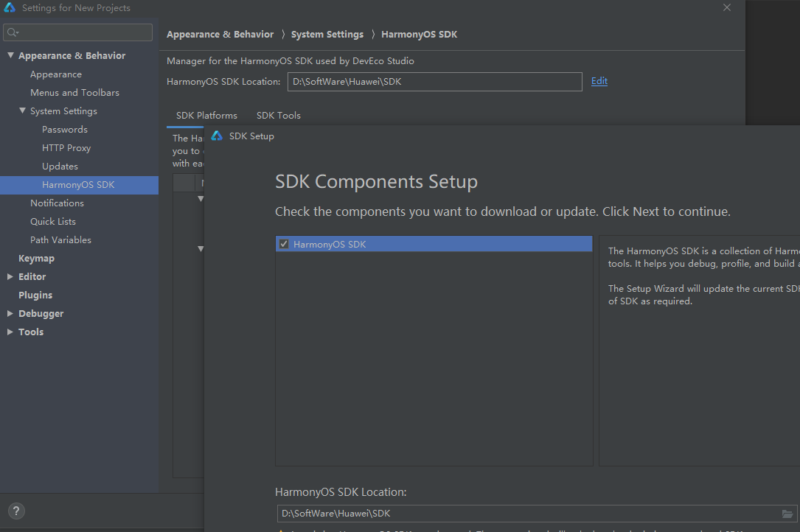Select the SDK Platforms tab
Image resolution: width=800 pixels, height=532 pixels.
click(x=206, y=116)
